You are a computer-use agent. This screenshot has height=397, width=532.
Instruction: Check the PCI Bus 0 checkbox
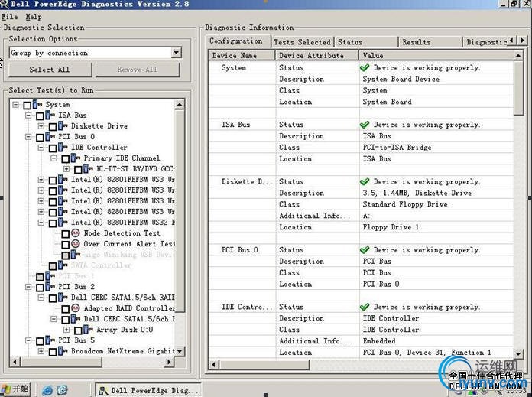pos(40,138)
